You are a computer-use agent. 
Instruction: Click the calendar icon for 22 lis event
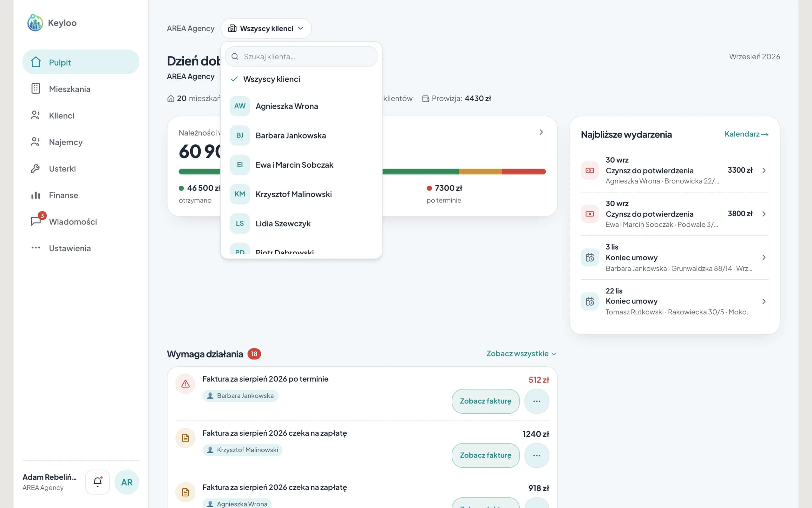[x=590, y=301]
